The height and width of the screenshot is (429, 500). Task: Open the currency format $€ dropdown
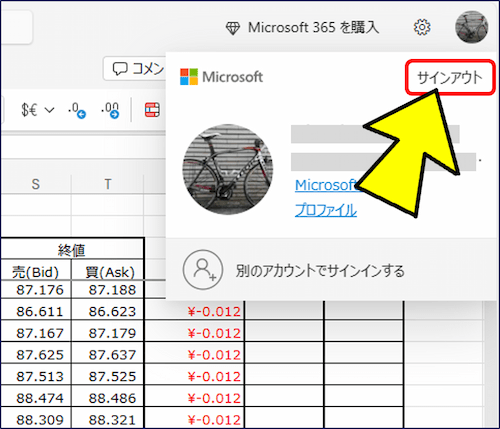pos(37,110)
